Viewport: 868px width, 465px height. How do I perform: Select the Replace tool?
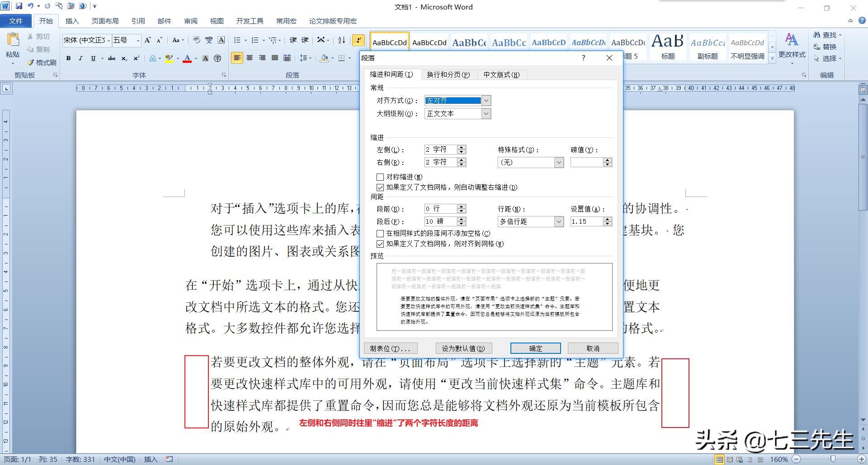pyautogui.click(x=828, y=47)
